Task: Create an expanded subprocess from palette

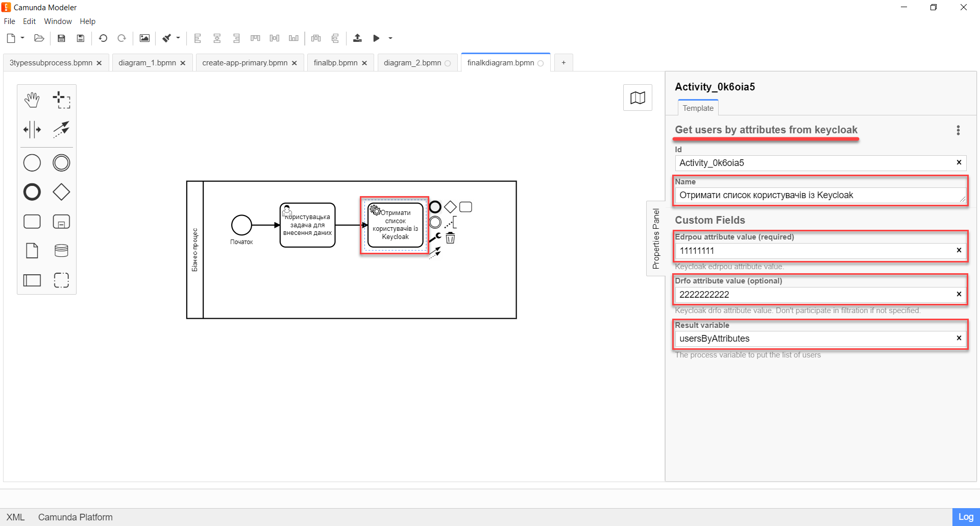Action: [x=61, y=222]
